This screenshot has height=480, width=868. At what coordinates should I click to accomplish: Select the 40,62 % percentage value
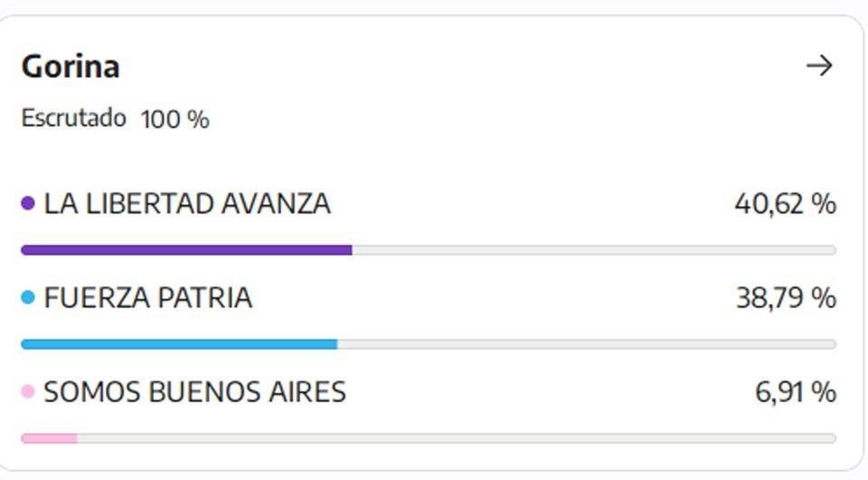(x=786, y=203)
